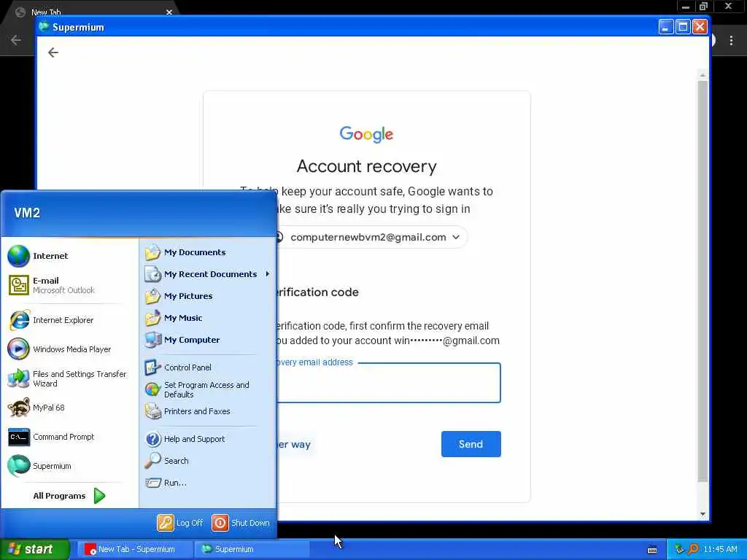Focus the recovery email address field
Viewport: 747px width, 560px height.
(388, 383)
